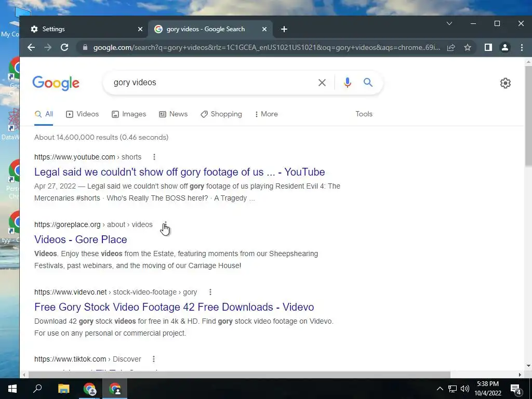Click the videvo.net URL breadcrumb
Viewport: 532px width, 399px height.
(x=116, y=292)
